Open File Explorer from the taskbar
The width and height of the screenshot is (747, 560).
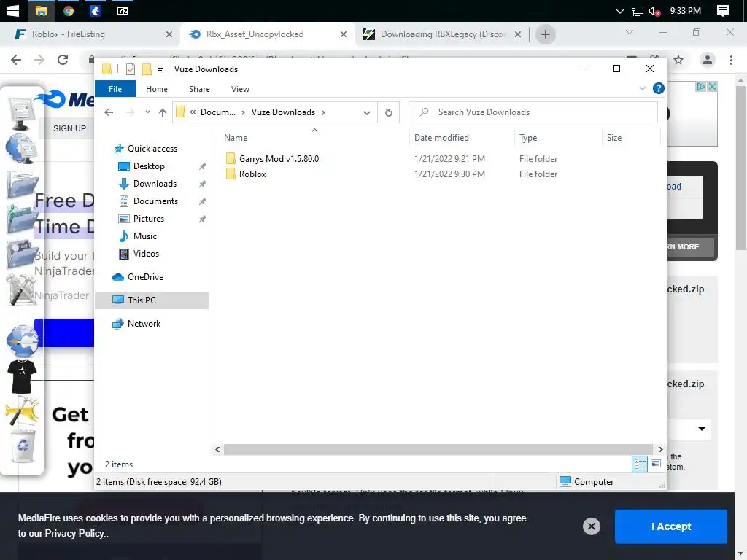(x=42, y=10)
